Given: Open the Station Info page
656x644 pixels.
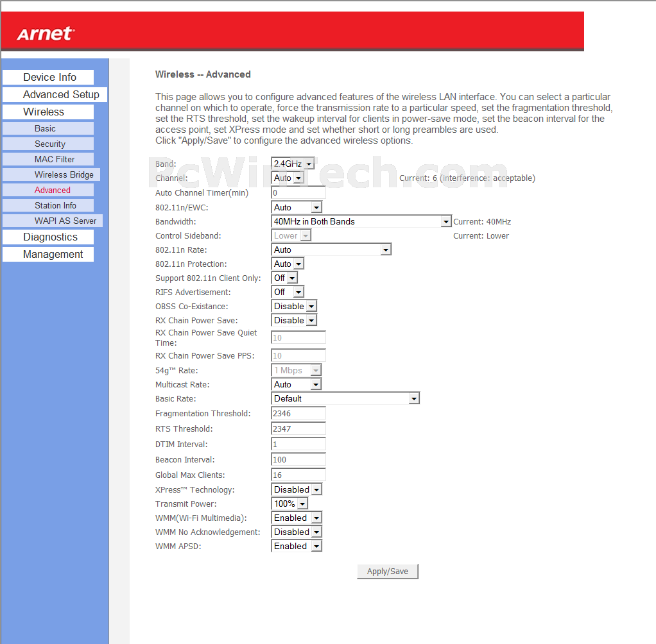Looking at the screenshot, I should tap(48, 206).
